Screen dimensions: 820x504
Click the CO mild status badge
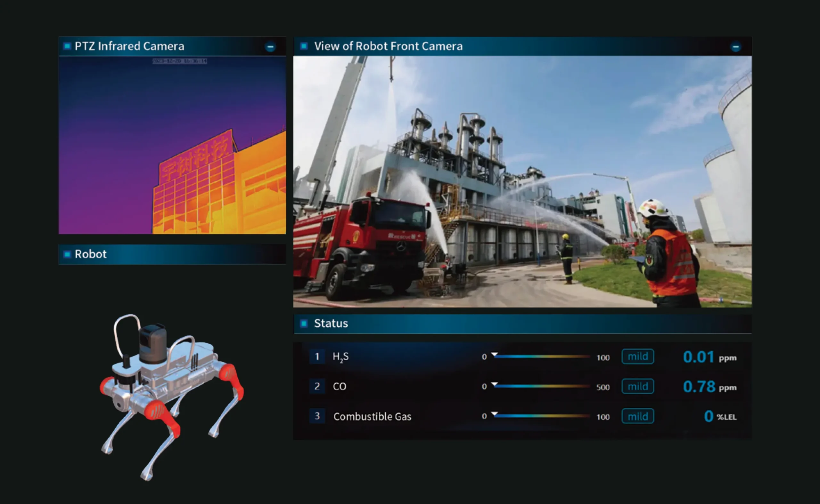click(637, 386)
